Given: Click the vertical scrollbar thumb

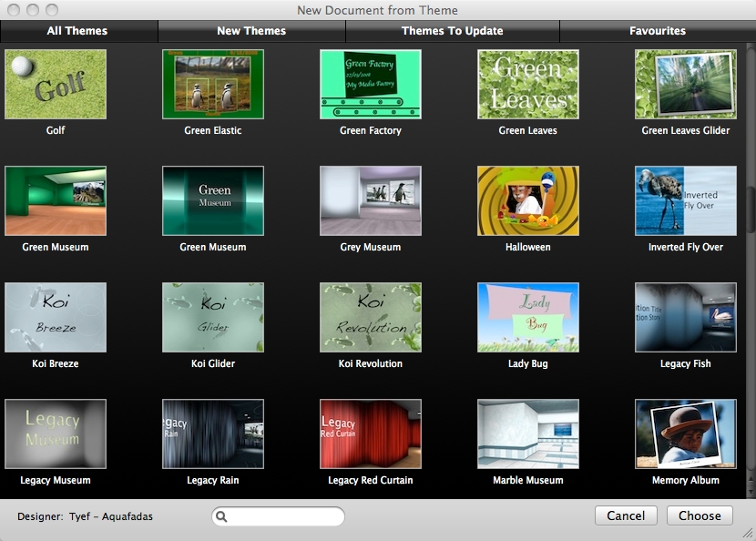Looking at the screenshot, I should tap(751, 209).
